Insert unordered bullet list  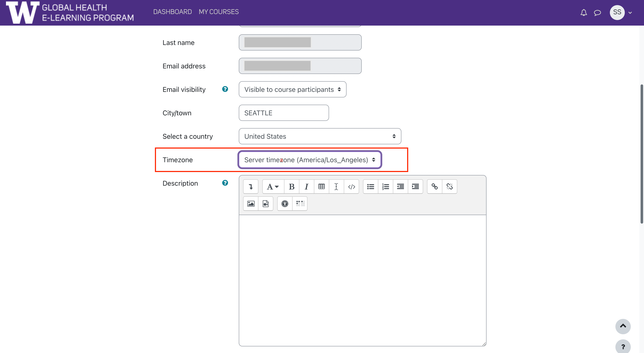coord(370,187)
